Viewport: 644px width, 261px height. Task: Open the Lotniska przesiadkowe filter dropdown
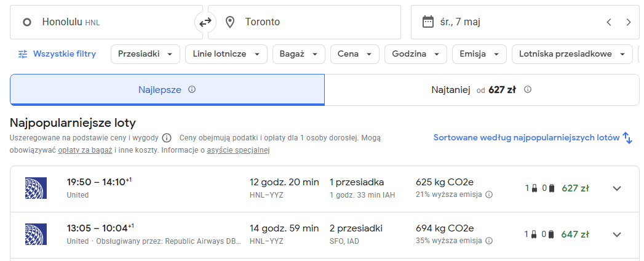[x=572, y=54]
